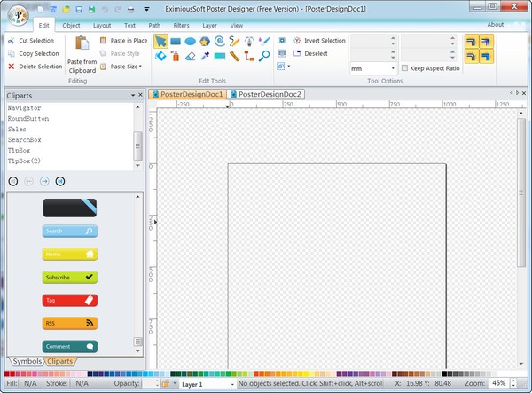This screenshot has width=532, height=393.
Task: Click the green Subscribe clipart thumbnail
Action: coord(69,277)
